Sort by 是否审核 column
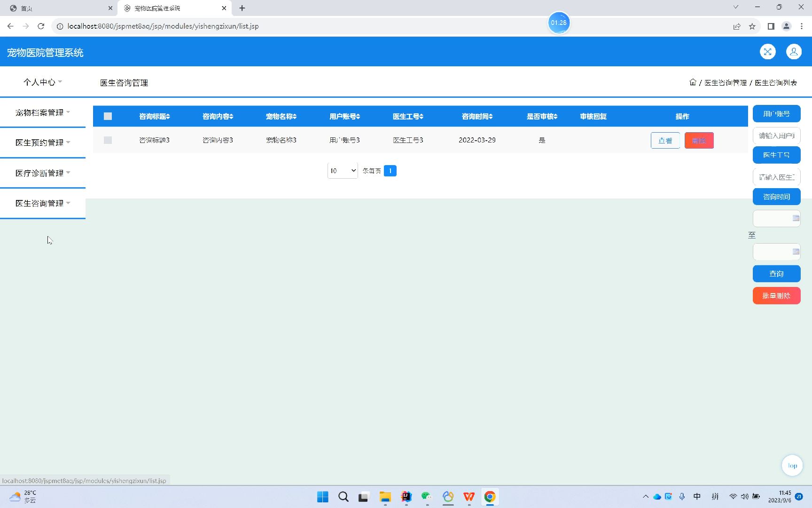The height and width of the screenshot is (508, 812). (x=542, y=116)
